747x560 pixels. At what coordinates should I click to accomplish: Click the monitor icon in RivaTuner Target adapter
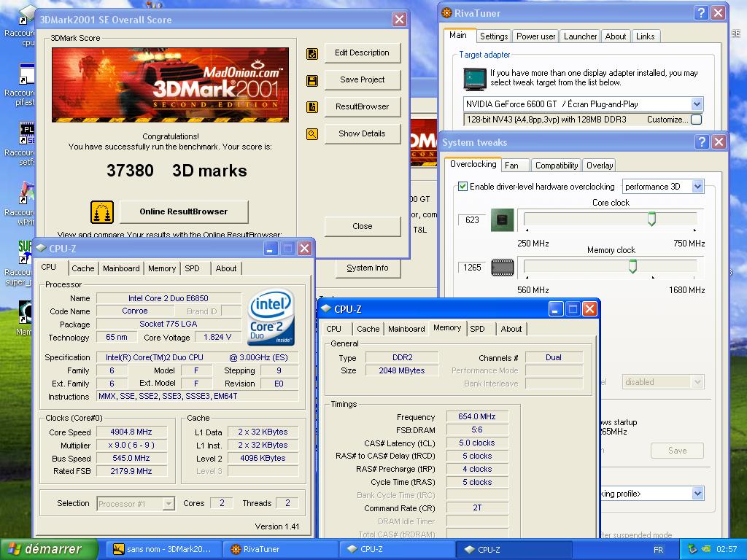[474, 79]
